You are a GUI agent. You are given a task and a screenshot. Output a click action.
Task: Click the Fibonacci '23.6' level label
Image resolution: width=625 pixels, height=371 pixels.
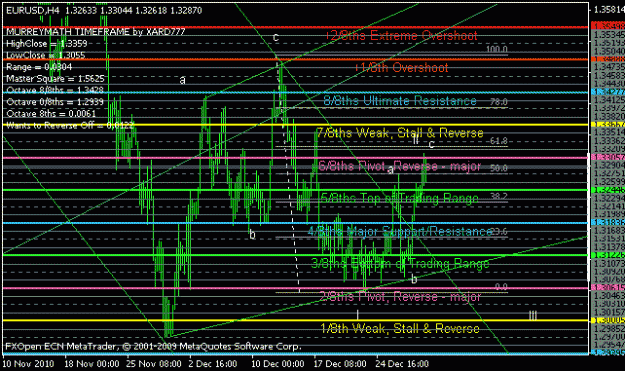(499, 232)
